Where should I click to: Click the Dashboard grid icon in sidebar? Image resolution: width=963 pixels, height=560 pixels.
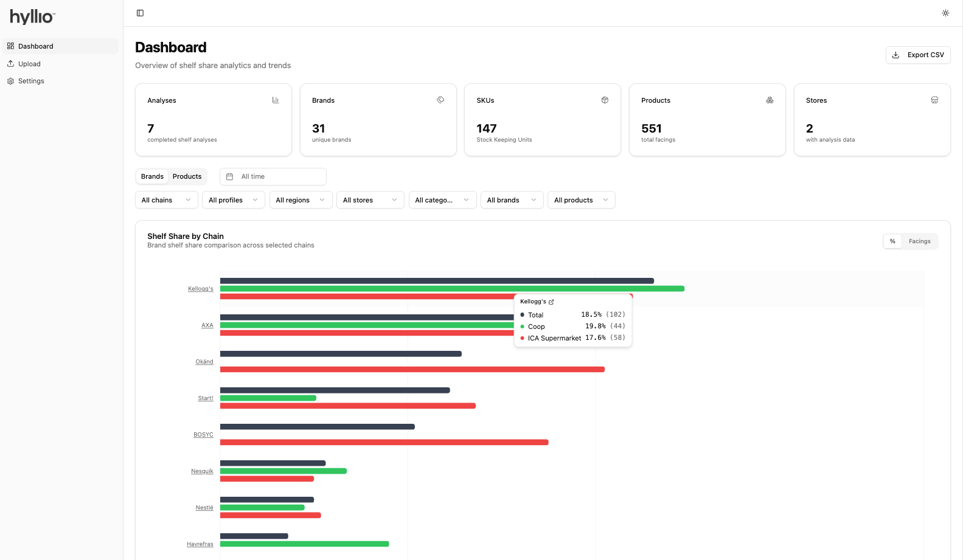point(10,46)
